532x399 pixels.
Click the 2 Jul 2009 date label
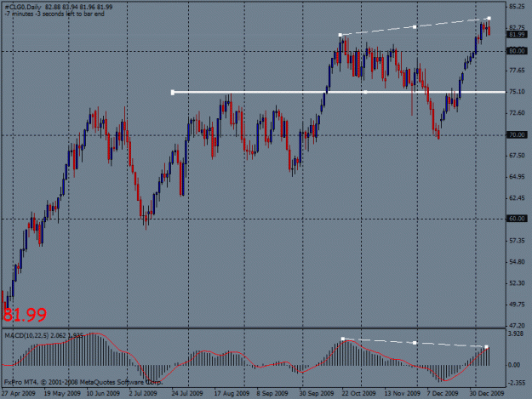pyautogui.click(x=143, y=393)
